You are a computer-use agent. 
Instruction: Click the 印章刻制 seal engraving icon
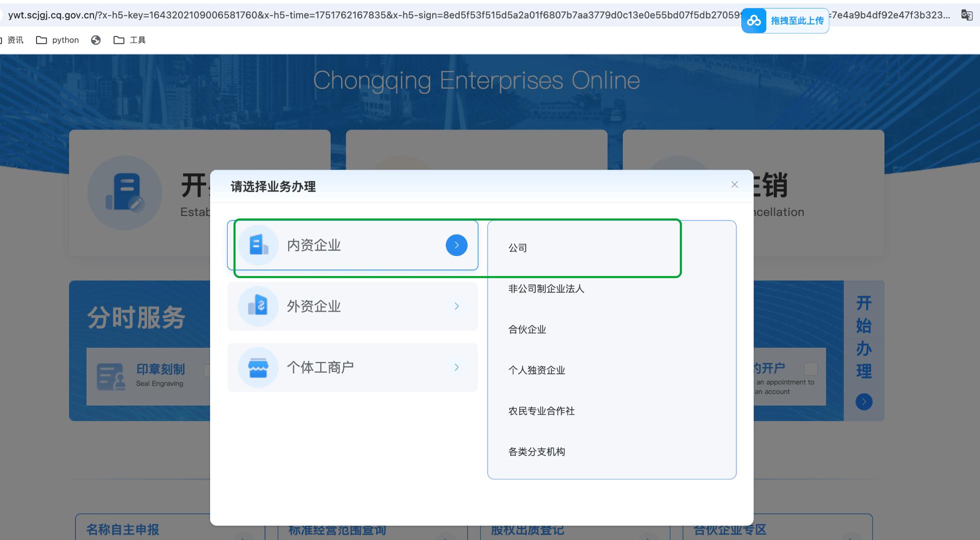pos(111,377)
